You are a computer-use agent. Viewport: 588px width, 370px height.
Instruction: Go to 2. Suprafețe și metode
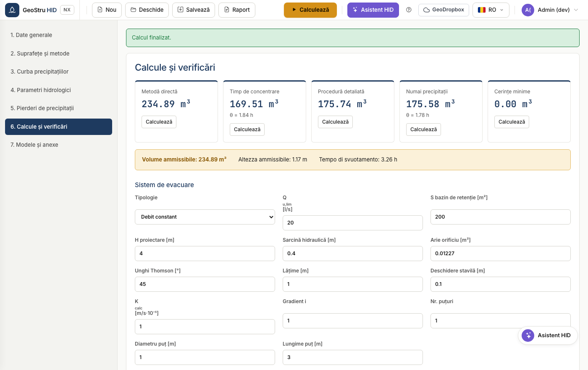pos(58,53)
